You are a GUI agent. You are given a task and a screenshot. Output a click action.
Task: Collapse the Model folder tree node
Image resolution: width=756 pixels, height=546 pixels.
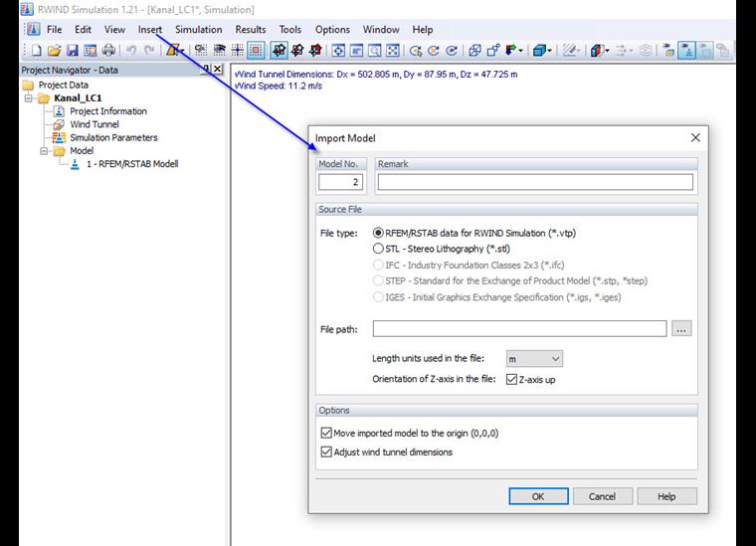tap(44, 151)
